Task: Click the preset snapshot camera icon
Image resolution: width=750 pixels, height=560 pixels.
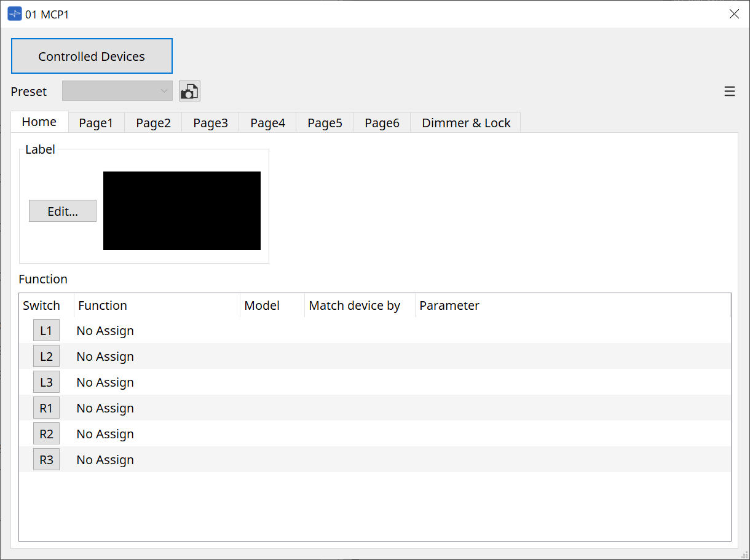Action: click(189, 90)
